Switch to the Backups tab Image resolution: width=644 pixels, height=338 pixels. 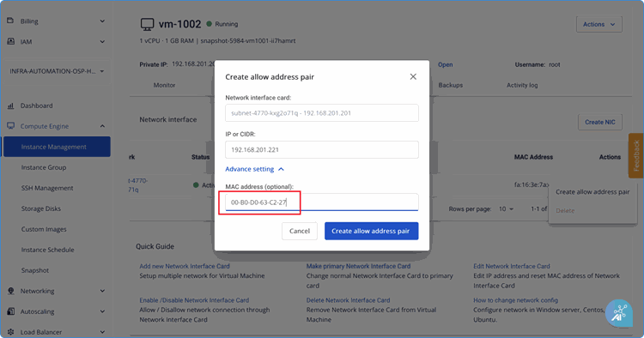point(451,85)
